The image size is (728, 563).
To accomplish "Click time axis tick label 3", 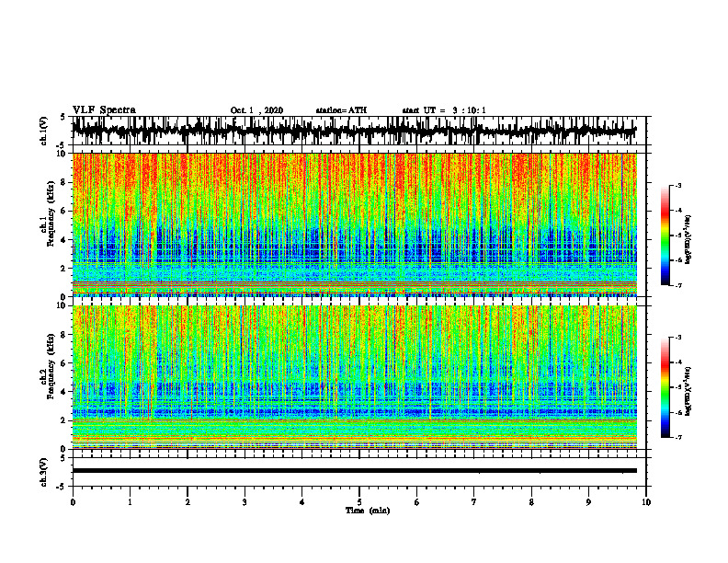I will (x=245, y=502).
